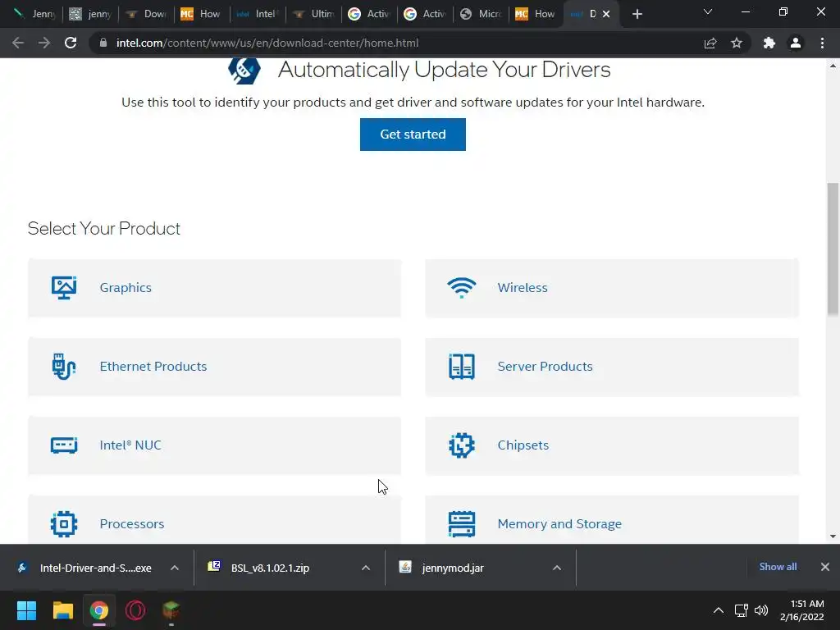Switch to the Ultim tab
Viewport: 840px width, 630px height.
click(x=313, y=14)
